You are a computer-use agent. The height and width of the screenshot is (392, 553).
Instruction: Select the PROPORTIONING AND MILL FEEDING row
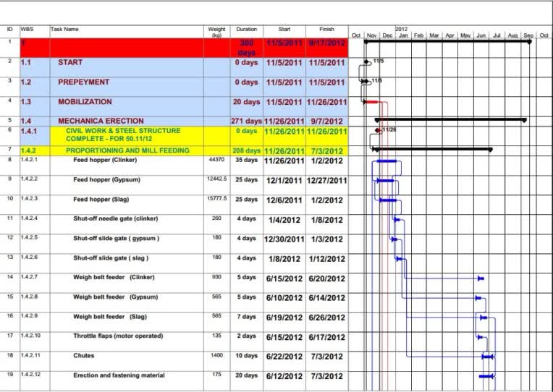pos(184,150)
